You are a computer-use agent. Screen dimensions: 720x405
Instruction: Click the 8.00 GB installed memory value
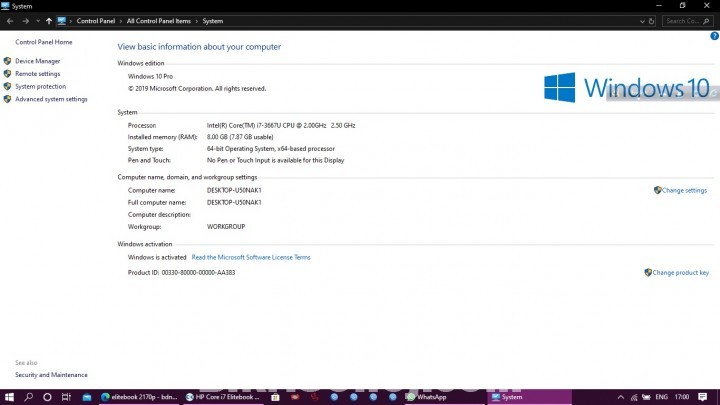240,137
